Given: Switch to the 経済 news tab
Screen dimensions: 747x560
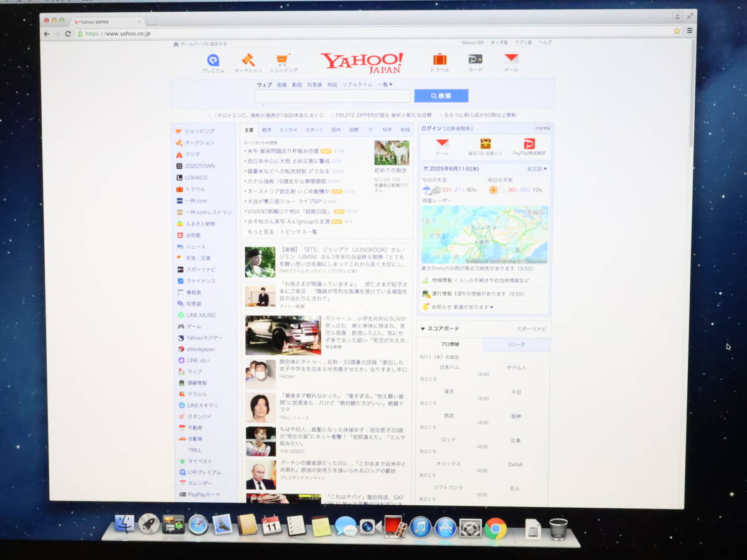Looking at the screenshot, I should tap(266, 130).
